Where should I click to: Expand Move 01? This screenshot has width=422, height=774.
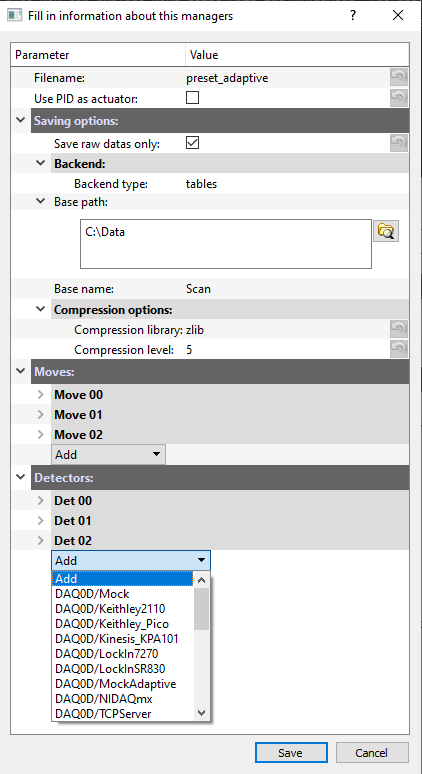click(x=41, y=414)
